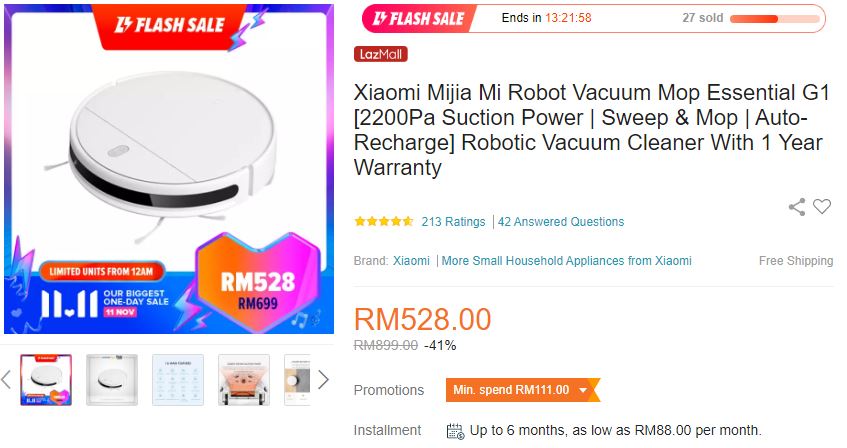
Task: Select the third specifications thumbnail
Action: [x=178, y=379]
